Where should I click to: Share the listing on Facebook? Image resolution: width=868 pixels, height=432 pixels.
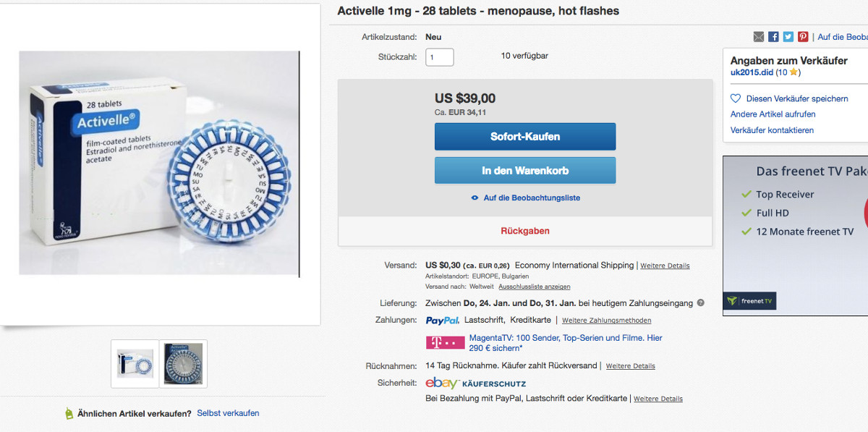click(773, 37)
